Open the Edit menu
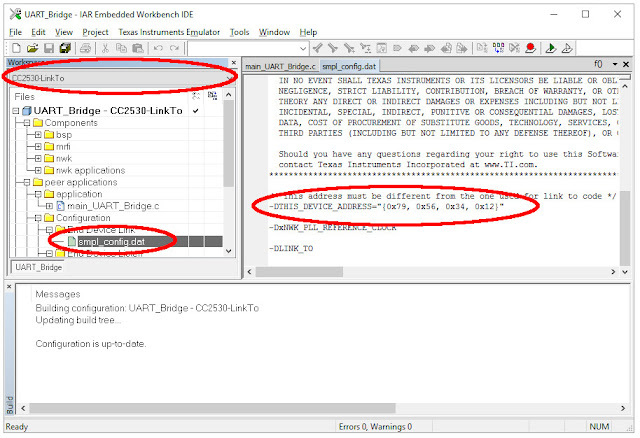The image size is (640, 438). 38,32
